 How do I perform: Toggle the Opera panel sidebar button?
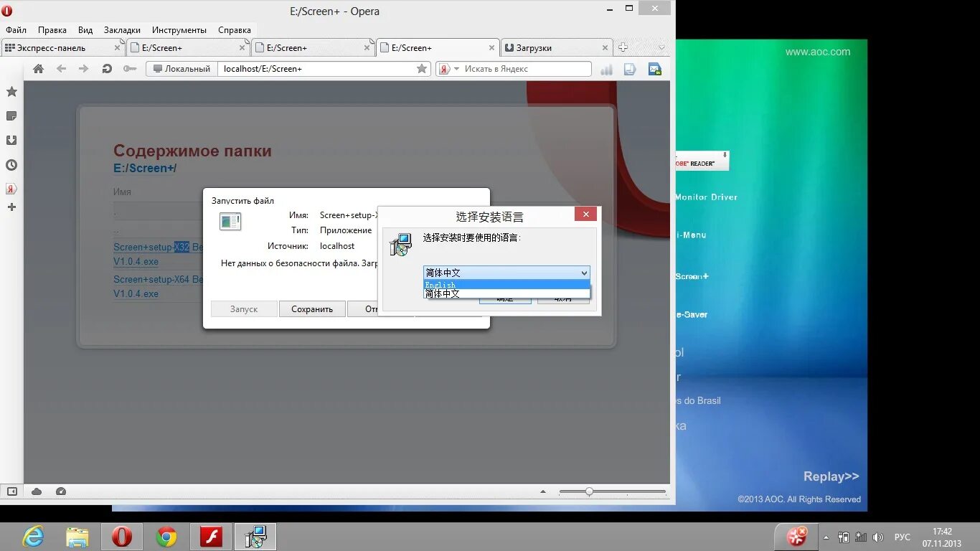click(11, 491)
